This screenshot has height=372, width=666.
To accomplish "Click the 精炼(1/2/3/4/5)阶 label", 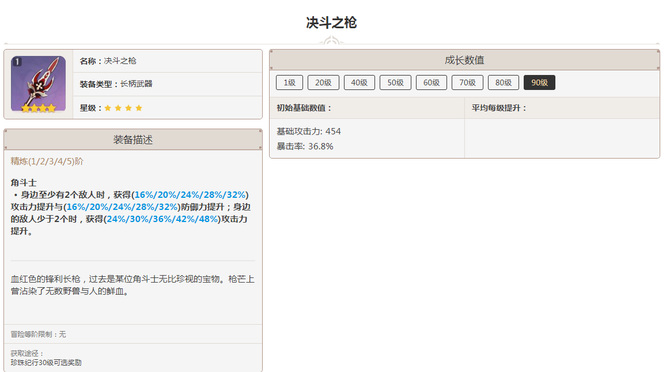I will 47,161.
